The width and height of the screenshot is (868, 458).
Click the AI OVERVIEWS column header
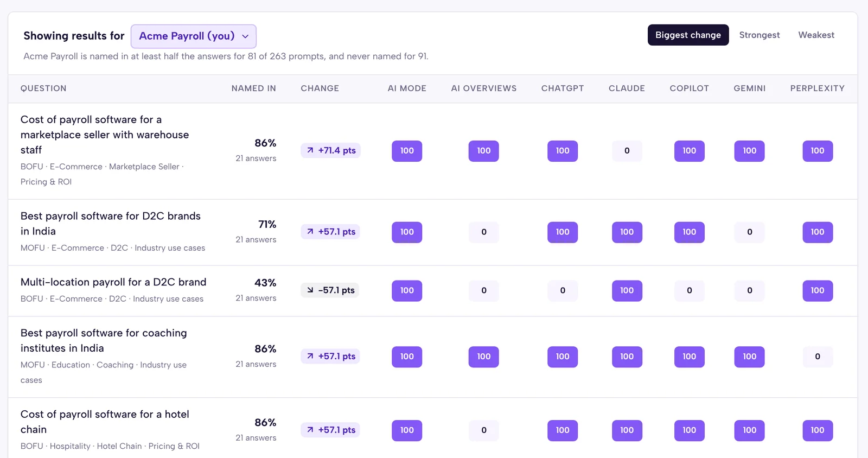pos(483,88)
